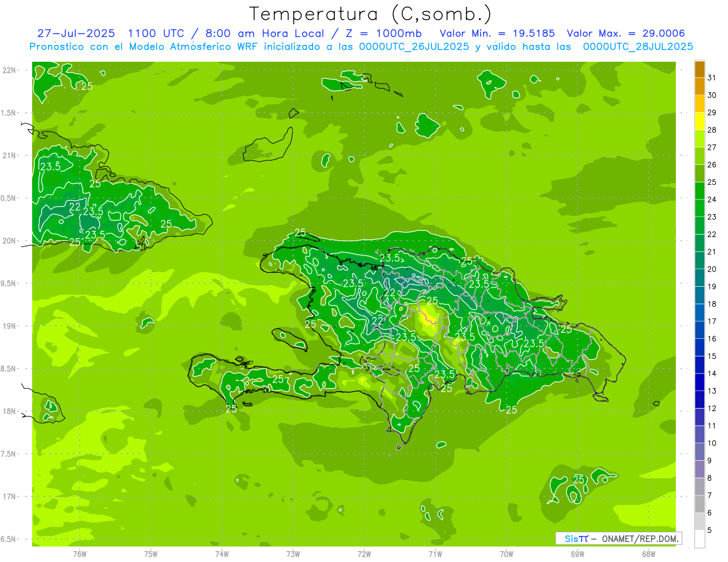Click the "0000UTC_28JUL2025" valid-until time
Viewport: 728px width, 562px height.
tap(638, 46)
